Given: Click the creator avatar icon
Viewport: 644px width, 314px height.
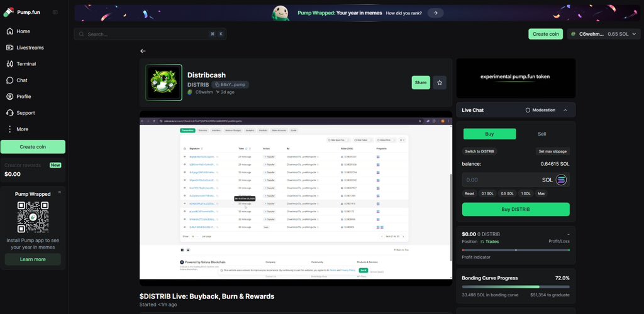Looking at the screenshot, I should pos(190,92).
